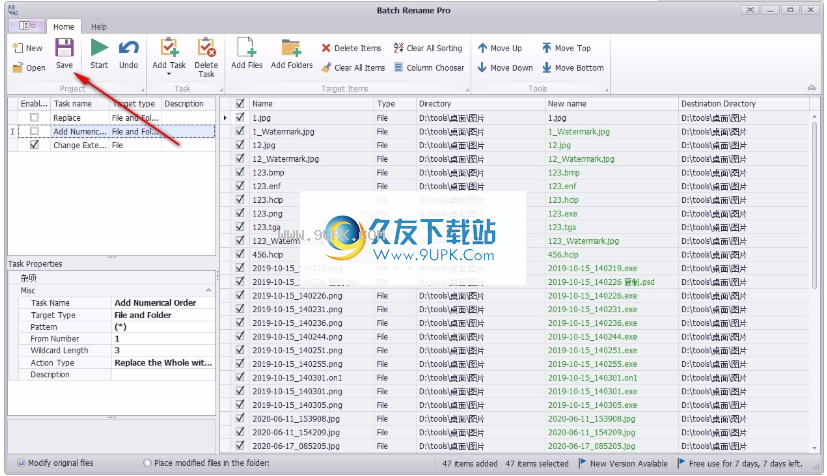Viewport: 827px width, 476px height.
Task: Open the Target Items group launcher
Action: point(467,90)
